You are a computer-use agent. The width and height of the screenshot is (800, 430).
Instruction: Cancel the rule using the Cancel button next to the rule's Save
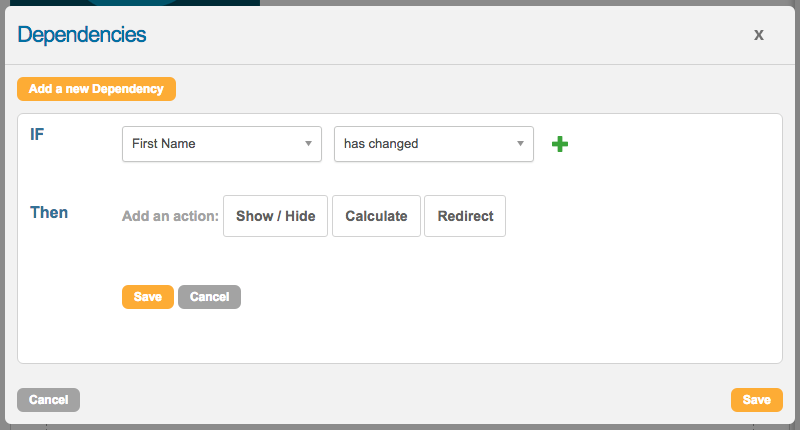(209, 297)
